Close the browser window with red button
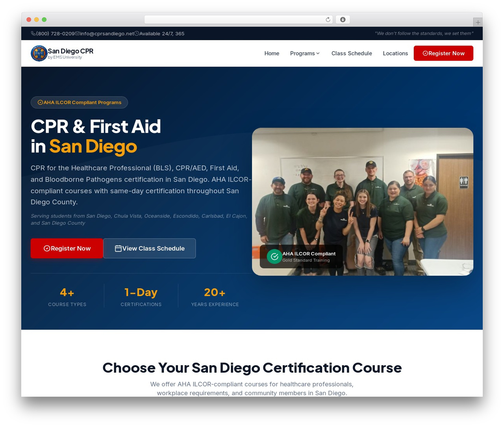This screenshot has height=427, width=504. coord(29,20)
